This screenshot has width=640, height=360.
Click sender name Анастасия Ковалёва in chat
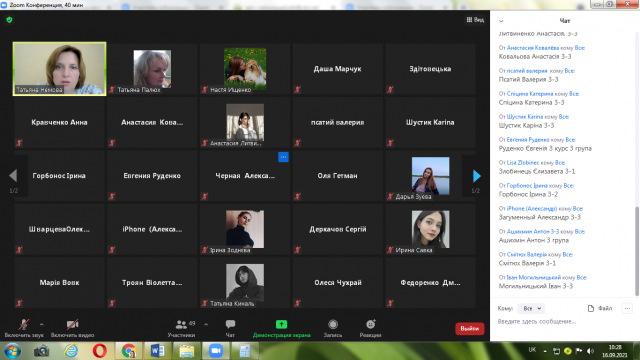(x=533, y=48)
